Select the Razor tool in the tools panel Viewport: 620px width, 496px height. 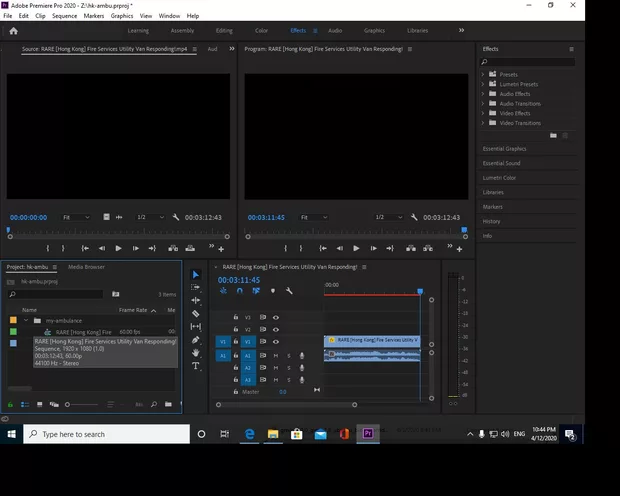pyautogui.click(x=196, y=313)
